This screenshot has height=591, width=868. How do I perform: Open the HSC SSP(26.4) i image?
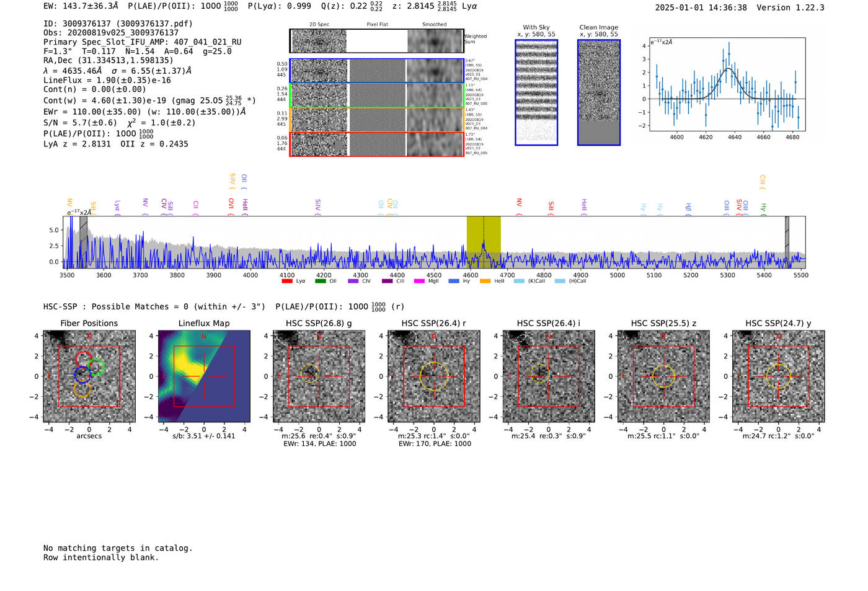click(549, 376)
